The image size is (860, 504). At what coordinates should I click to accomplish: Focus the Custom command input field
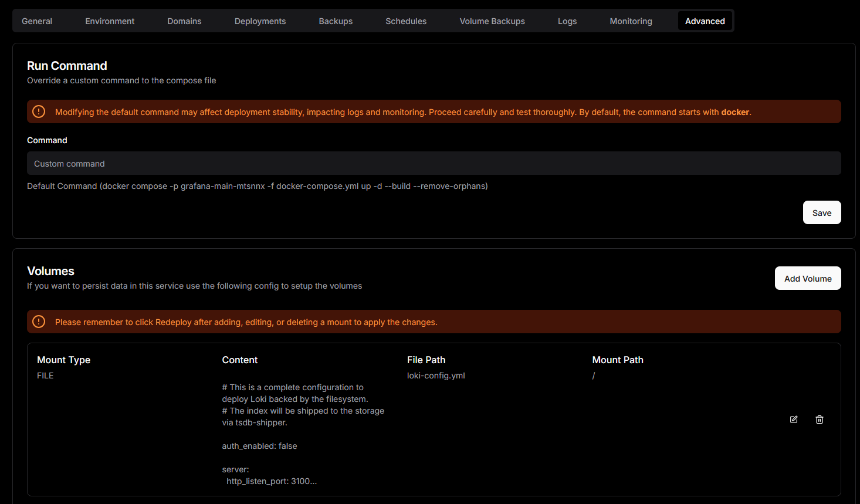tap(434, 163)
